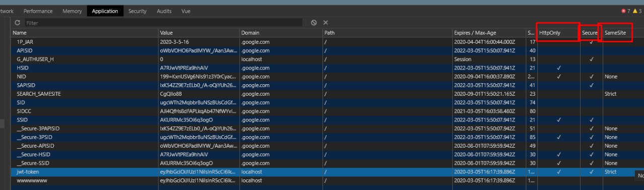Refresh the cookies list
Screen dimensions: 644x190
(x=18, y=23)
